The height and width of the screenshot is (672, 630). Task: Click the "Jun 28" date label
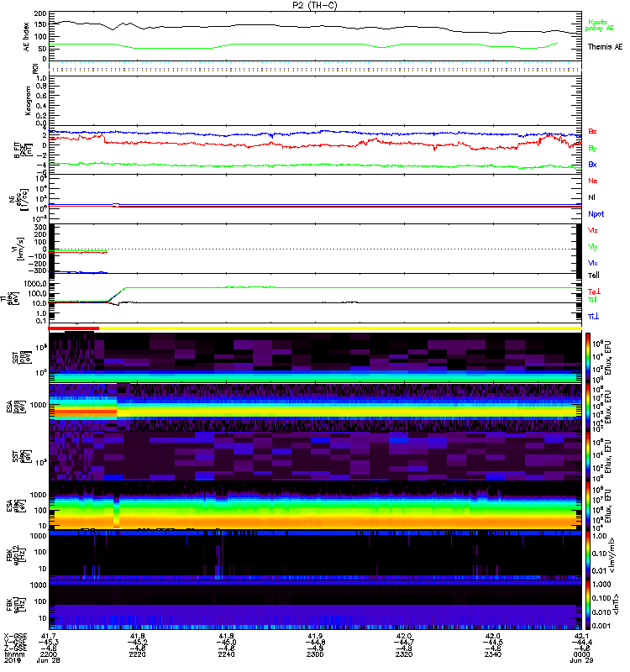49,660
